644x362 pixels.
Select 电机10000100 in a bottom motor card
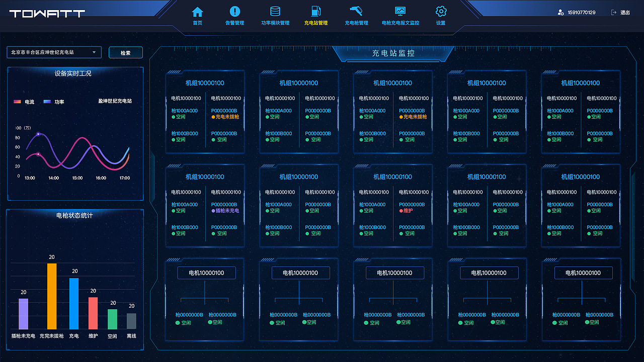(x=206, y=273)
